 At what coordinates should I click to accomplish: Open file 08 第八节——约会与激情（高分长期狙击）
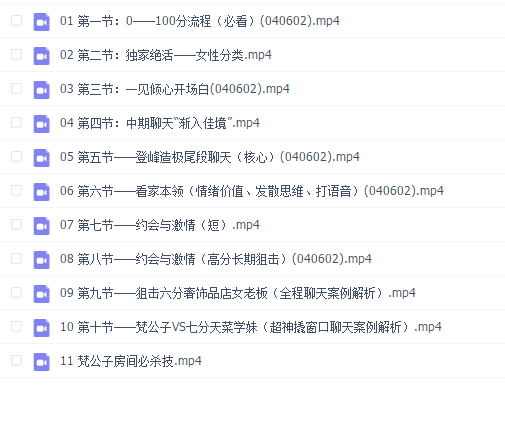coord(216,259)
